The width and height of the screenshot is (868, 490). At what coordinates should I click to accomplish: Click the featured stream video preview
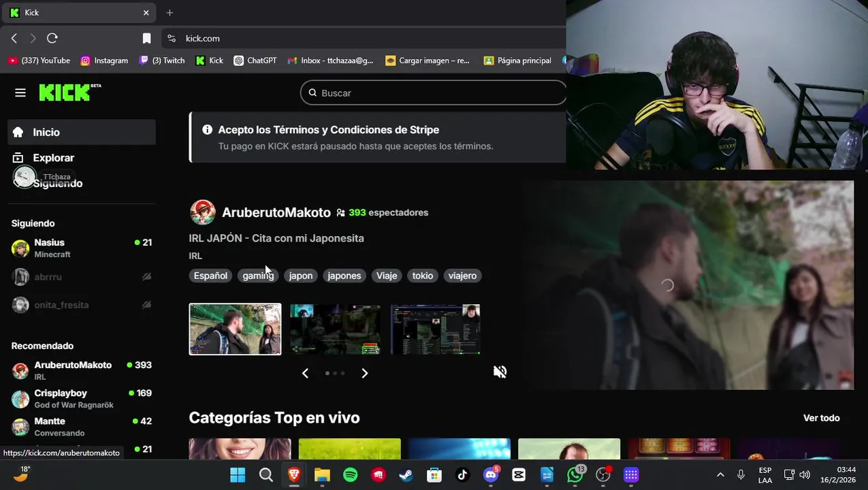688,285
